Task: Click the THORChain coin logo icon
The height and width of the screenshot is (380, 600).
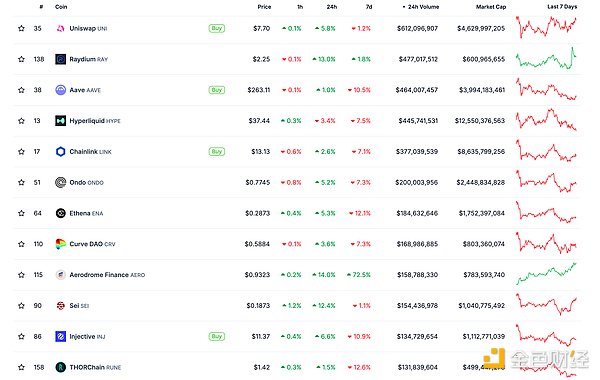Action: pos(60,367)
